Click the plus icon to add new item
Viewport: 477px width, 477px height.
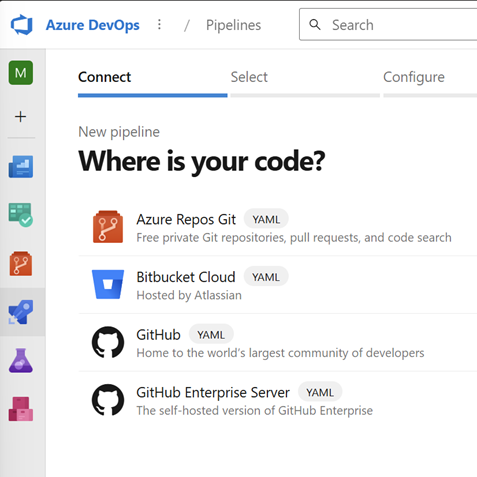(21, 117)
